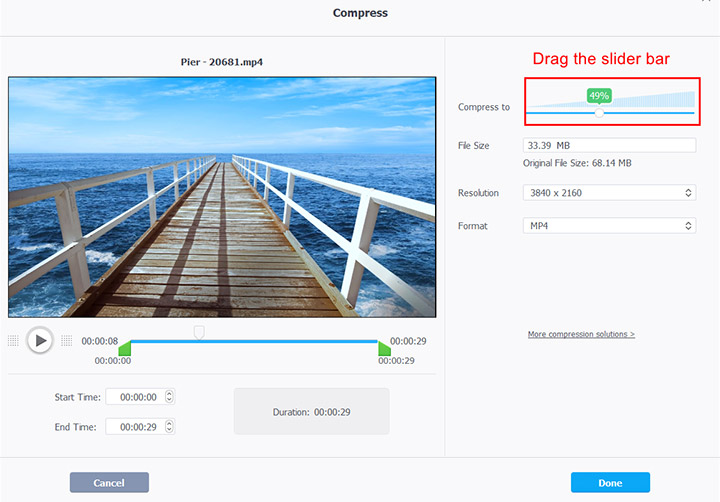Click the playhead marker on timeline

(x=199, y=332)
